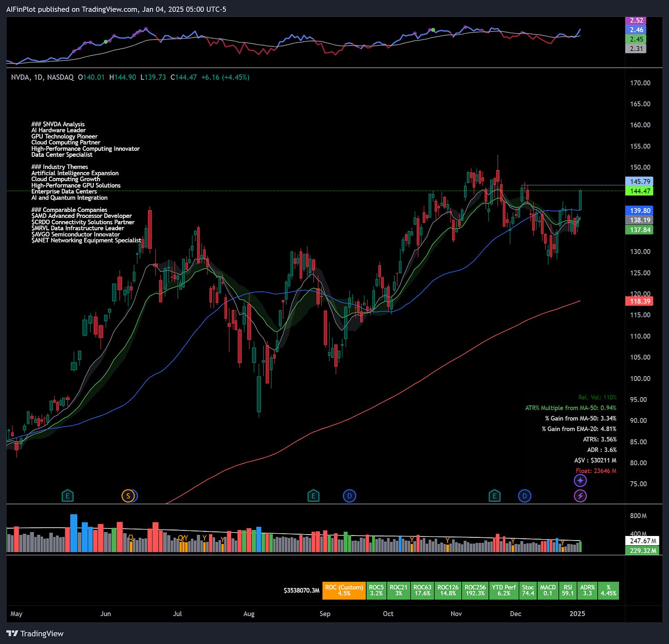This screenshot has width=669, height=644.
Task: Click the 229.32 M volume label
Action: click(x=643, y=551)
